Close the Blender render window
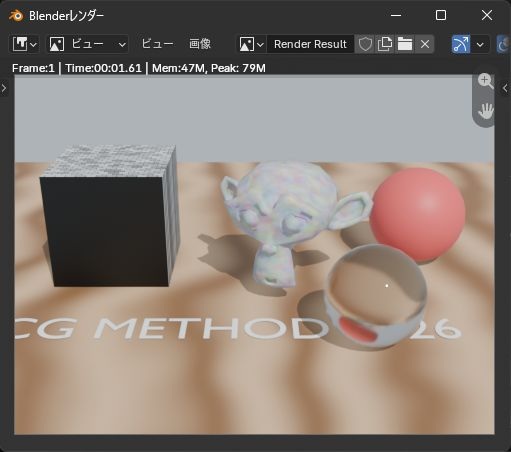Screen dimensions: 511x452 pos(487,15)
